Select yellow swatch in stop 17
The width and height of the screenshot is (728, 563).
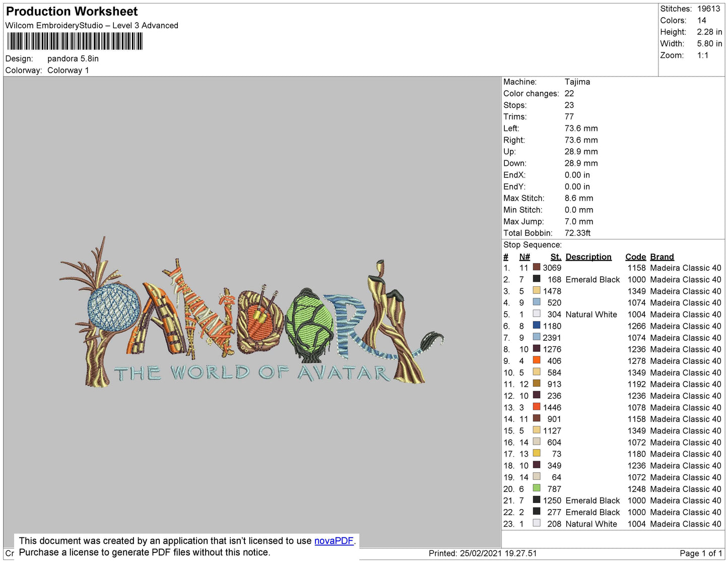point(537,453)
